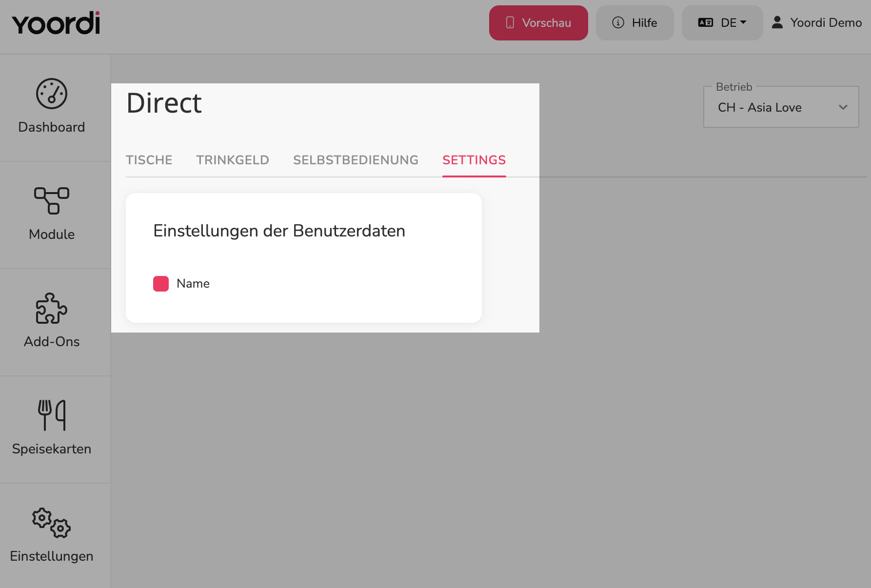Click the Einstellungen label in sidebar
The image size is (871, 588).
click(x=52, y=556)
